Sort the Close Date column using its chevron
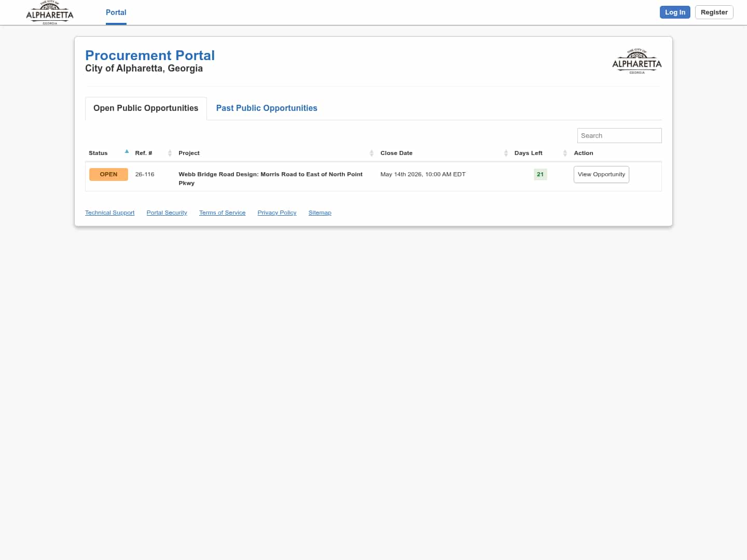This screenshot has height=560, width=747. tap(506, 153)
